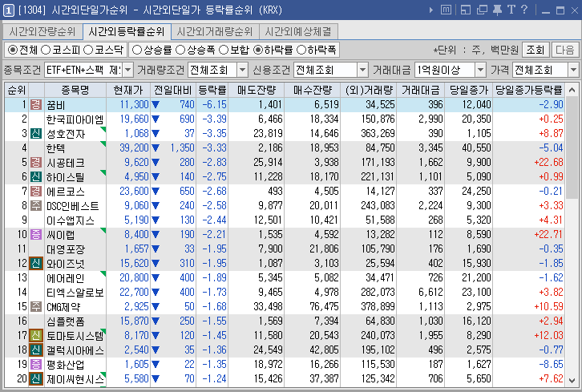Sort by 매도잔량 column header
582x392 pixels.
[x=256, y=91]
